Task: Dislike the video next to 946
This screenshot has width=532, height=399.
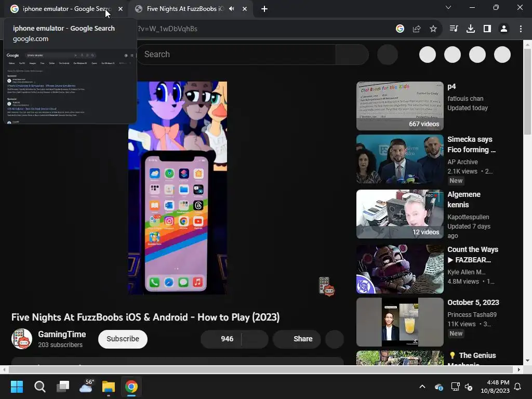Action: coord(255,339)
